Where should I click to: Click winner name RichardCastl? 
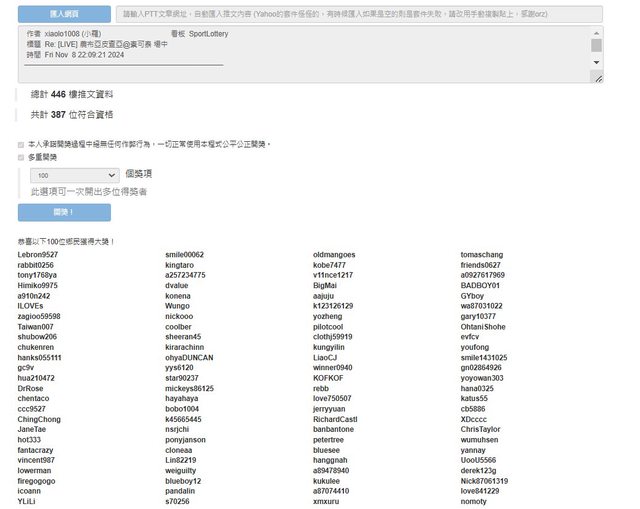tap(335, 419)
